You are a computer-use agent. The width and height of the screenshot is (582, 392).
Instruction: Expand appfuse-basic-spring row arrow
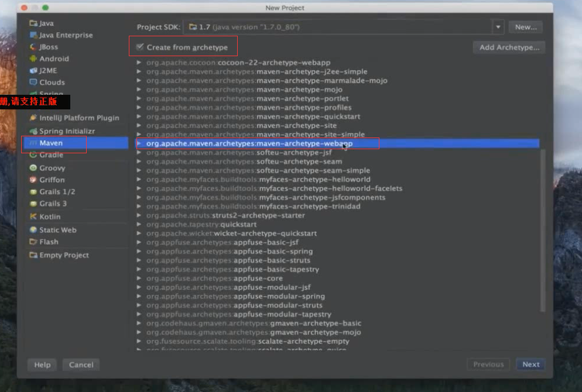pos(139,251)
